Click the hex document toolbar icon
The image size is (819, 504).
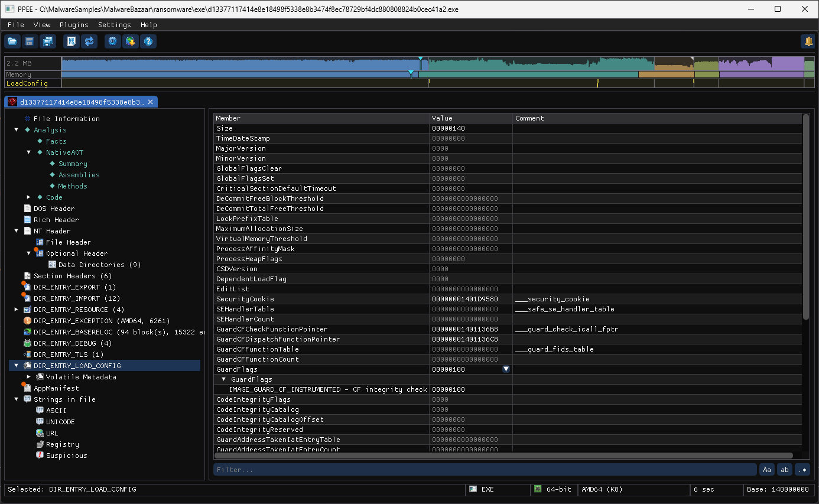[x=71, y=41]
